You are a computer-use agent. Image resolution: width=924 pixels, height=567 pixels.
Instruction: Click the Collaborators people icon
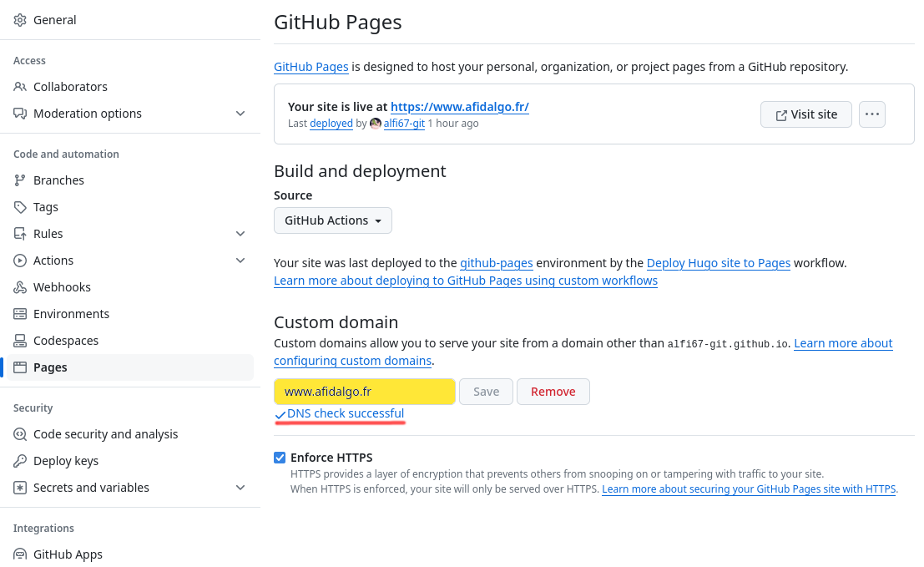(20, 87)
